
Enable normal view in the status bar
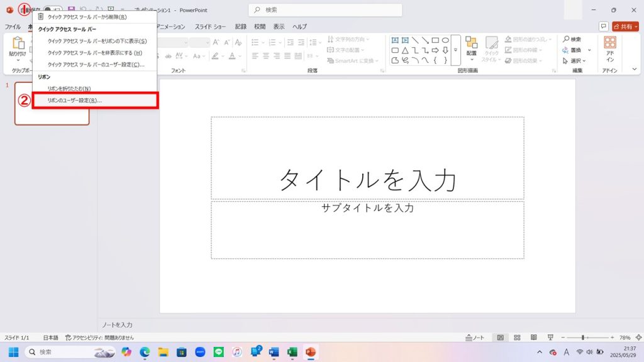click(500, 337)
